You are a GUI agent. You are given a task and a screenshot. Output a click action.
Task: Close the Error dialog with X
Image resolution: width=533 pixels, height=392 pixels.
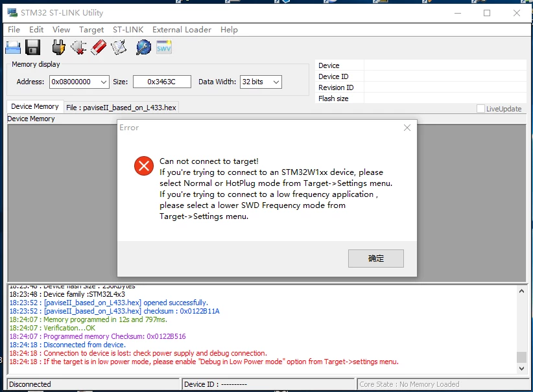(407, 128)
